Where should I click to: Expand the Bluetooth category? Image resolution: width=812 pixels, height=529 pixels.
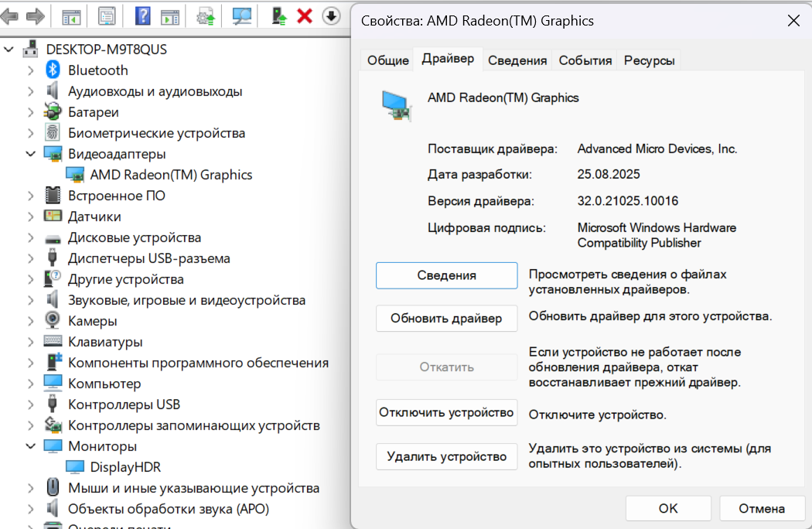[x=31, y=70]
